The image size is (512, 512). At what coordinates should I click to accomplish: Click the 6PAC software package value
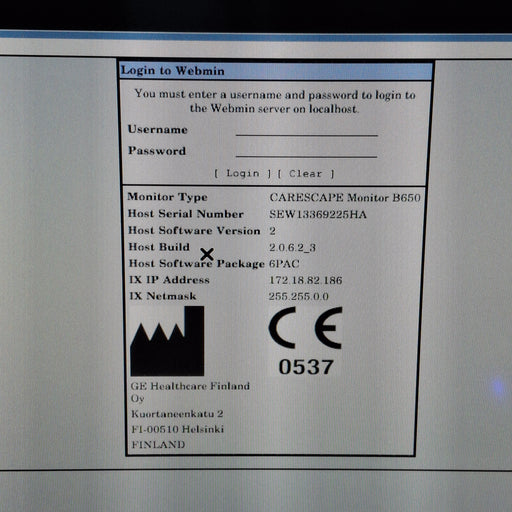click(x=284, y=264)
